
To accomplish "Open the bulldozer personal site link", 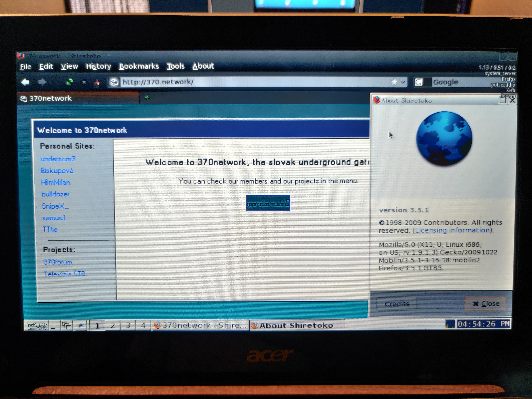I will pyautogui.click(x=55, y=194).
